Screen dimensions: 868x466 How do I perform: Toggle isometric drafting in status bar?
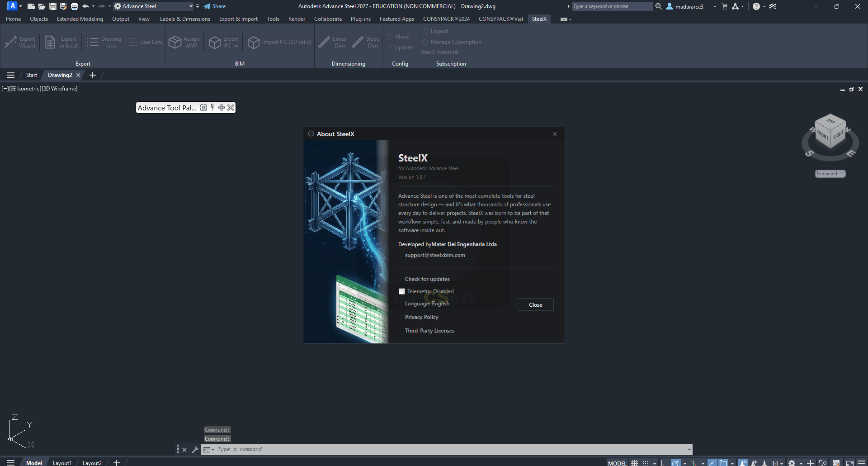(x=693, y=463)
